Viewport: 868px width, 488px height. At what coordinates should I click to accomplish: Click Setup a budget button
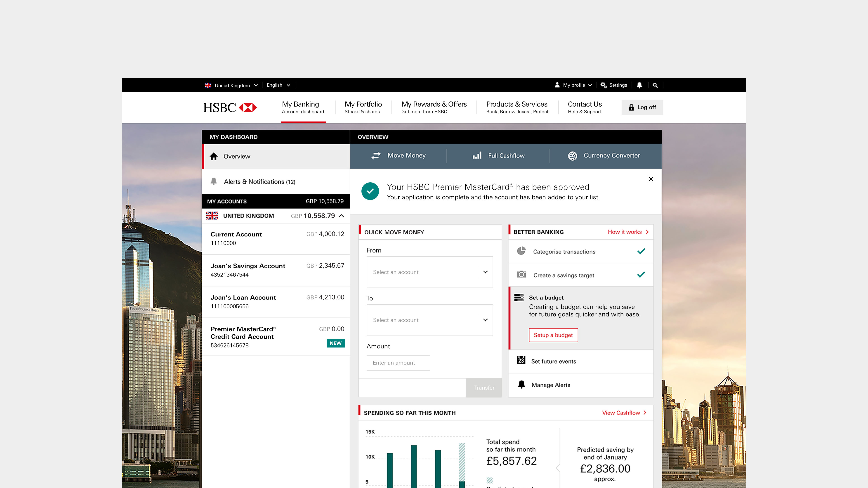553,335
